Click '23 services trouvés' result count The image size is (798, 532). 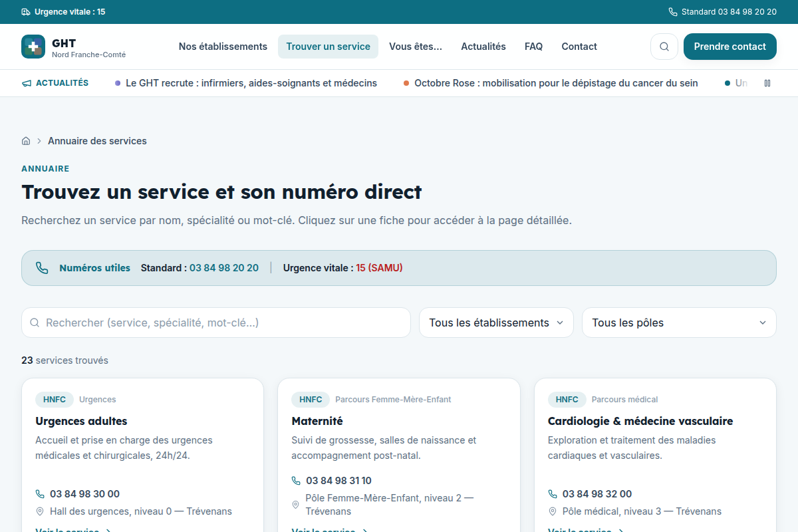click(65, 360)
